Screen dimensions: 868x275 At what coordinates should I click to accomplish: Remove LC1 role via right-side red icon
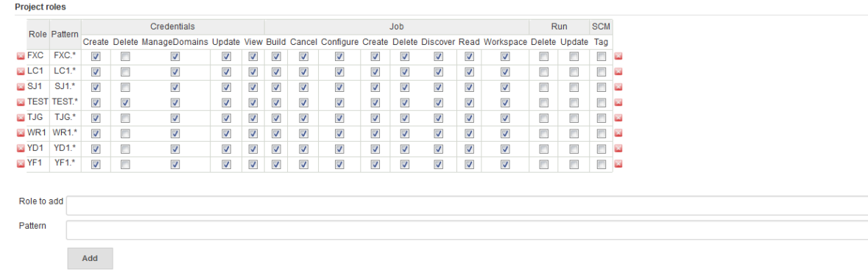point(618,71)
